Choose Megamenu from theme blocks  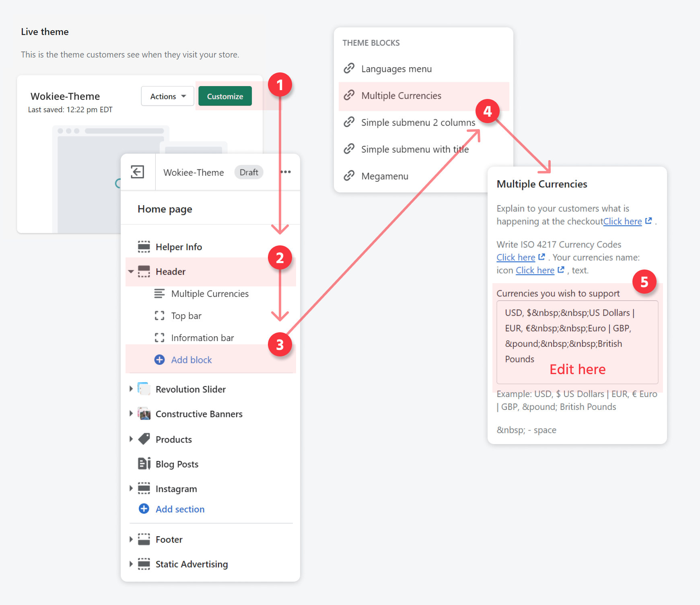(x=385, y=176)
